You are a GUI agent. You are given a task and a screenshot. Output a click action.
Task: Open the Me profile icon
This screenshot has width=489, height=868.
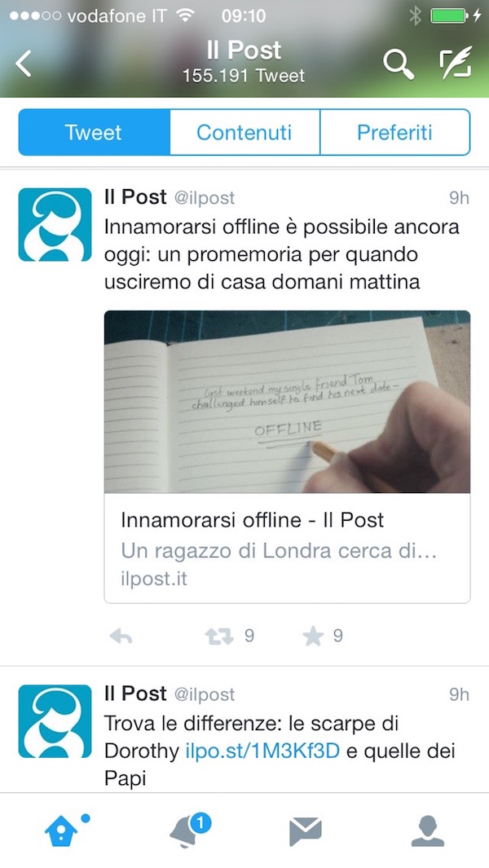(428, 831)
